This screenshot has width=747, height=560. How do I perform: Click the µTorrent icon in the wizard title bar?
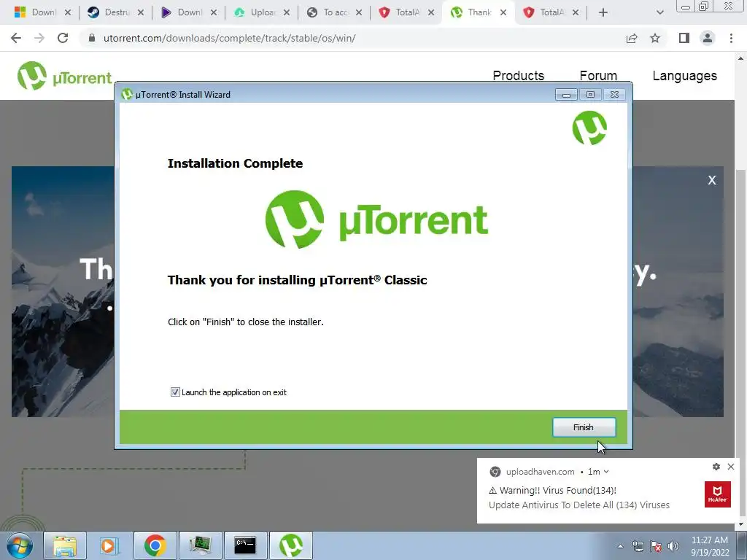127,94
